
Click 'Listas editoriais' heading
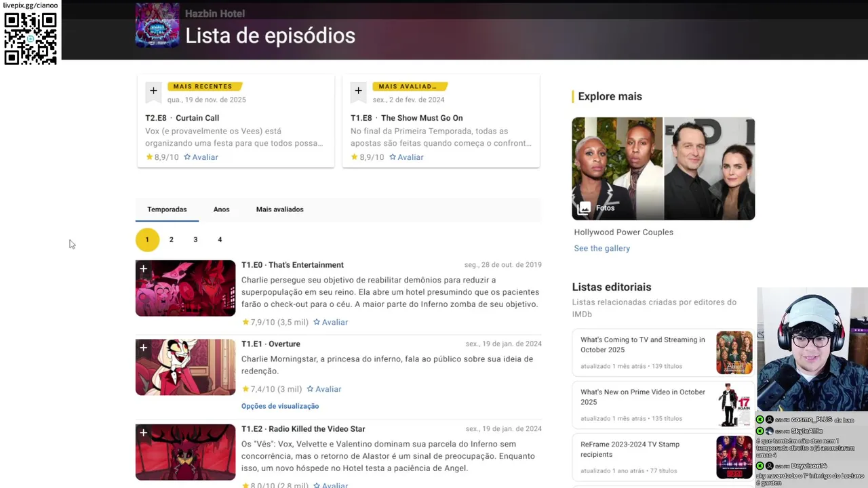612,287
